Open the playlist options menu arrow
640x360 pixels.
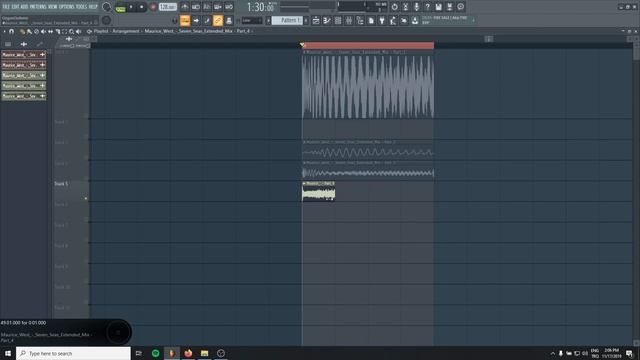(x=4, y=31)
